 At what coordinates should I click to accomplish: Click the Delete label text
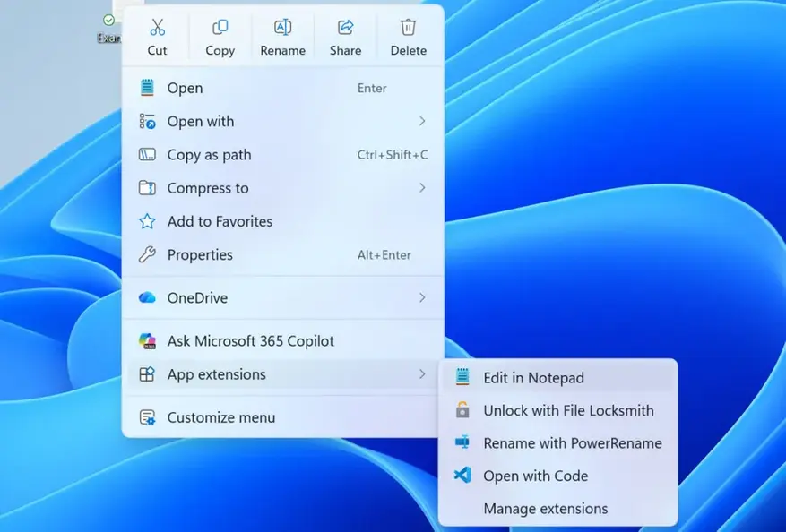[x=408, y=50]
